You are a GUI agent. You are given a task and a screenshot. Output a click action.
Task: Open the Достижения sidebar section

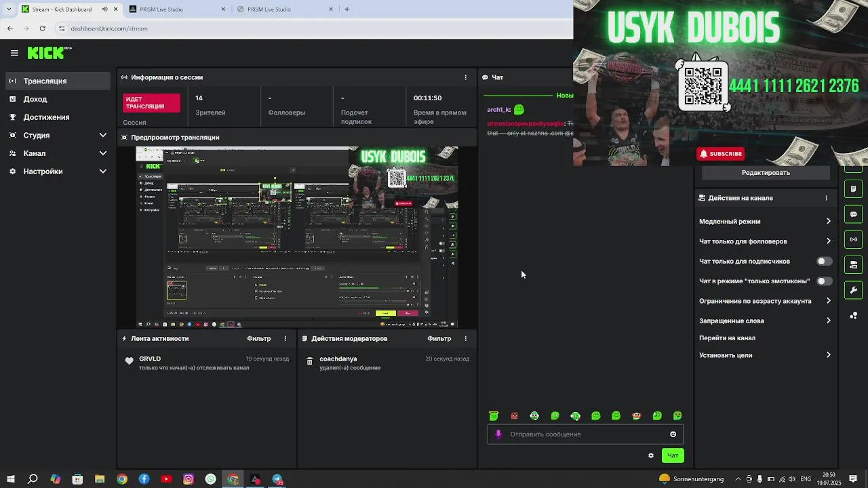(x=56, y=117)
